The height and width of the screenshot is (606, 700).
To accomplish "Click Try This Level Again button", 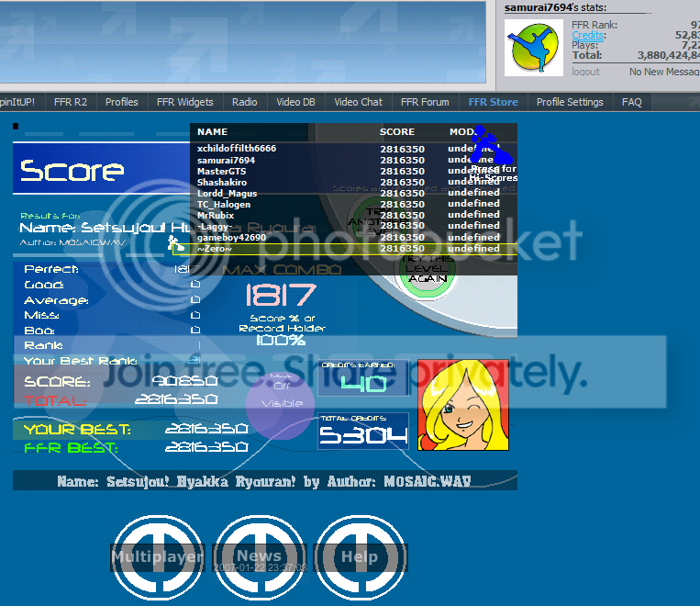I will coord(428,273).
